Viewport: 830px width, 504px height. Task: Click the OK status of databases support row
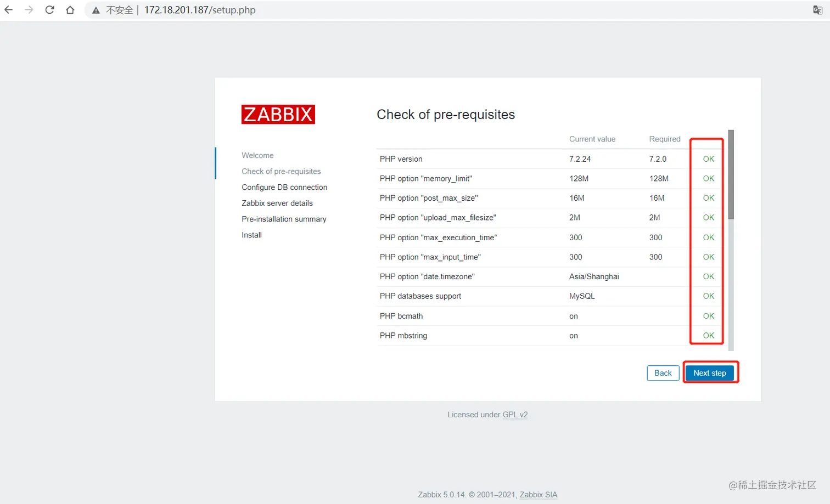tap(709, 296)
